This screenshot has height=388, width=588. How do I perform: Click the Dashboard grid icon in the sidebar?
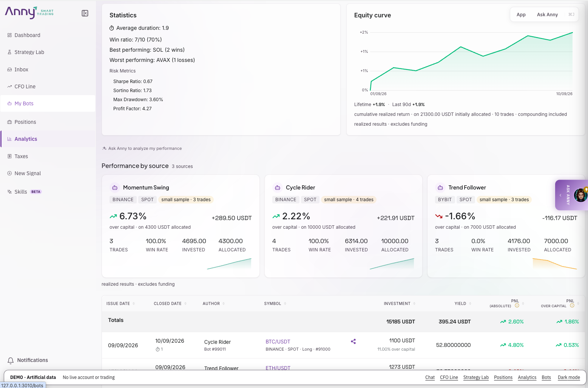click(9, 35)
